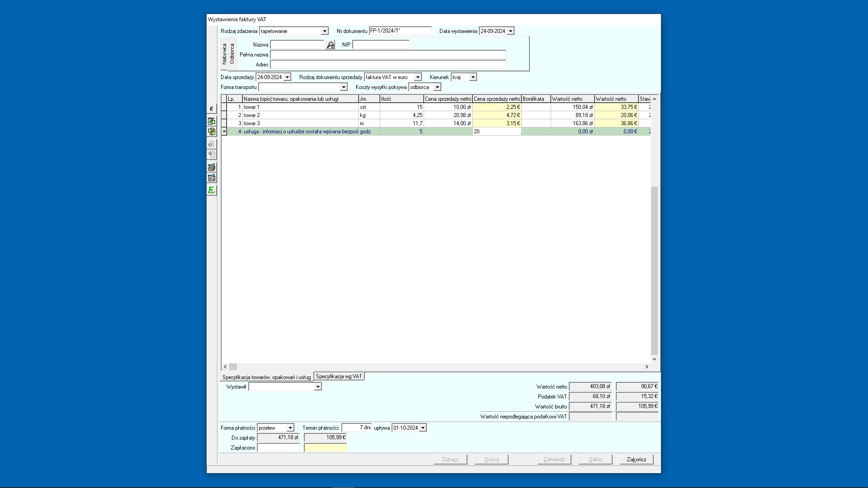Click the Nazwa input field
The width and height of the screenshot is (868, 488).
[x=297, y=45]
